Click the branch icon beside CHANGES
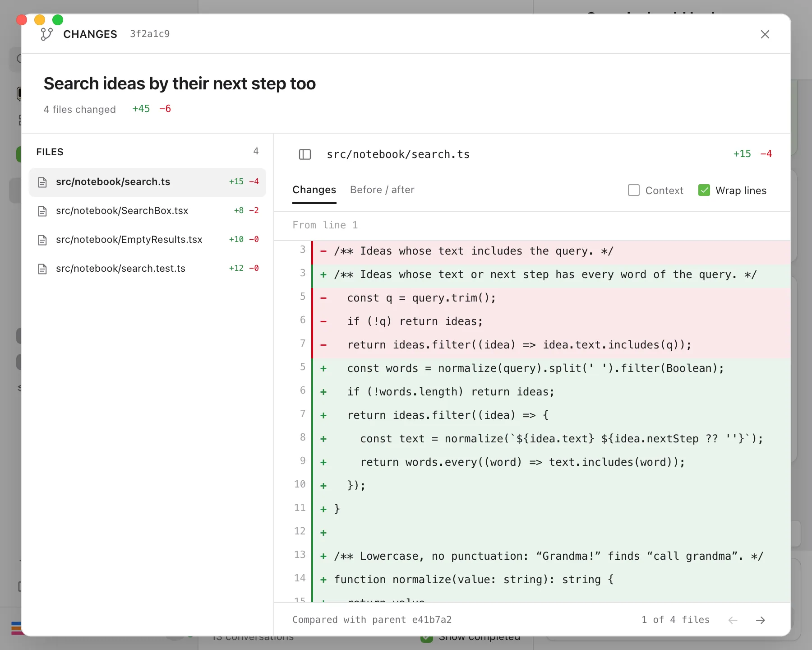 46,34
